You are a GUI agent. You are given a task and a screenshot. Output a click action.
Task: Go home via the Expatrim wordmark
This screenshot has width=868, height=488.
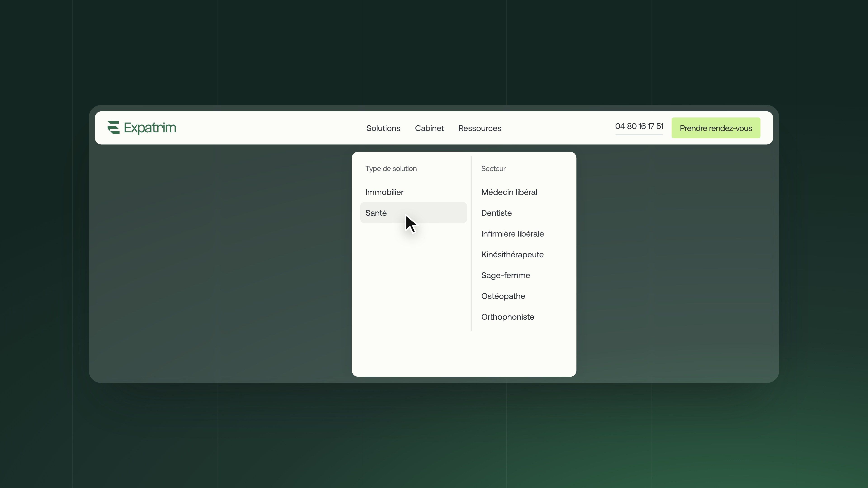(x=150, y=128)
